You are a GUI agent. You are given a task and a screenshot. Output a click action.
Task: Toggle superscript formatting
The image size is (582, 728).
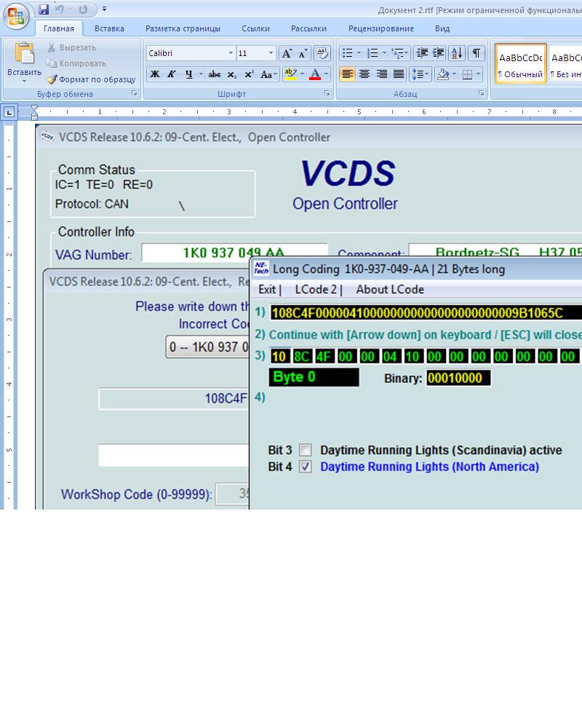pos(250,74)
